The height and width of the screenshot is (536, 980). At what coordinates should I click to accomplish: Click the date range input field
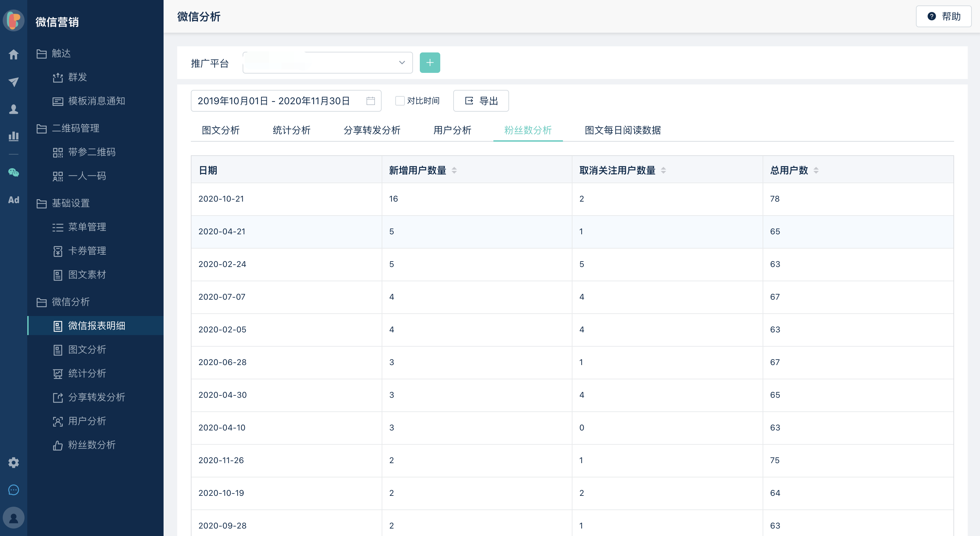pos(274,101)
